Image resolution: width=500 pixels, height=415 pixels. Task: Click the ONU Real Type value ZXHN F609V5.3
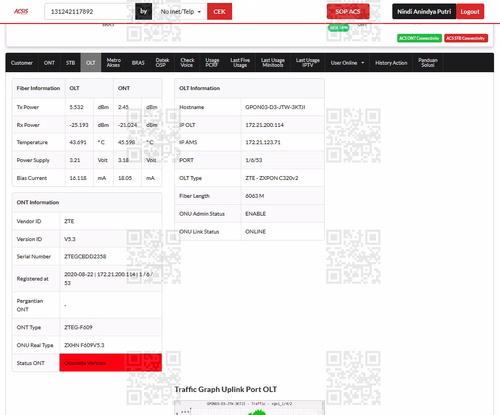click(84, 345)
